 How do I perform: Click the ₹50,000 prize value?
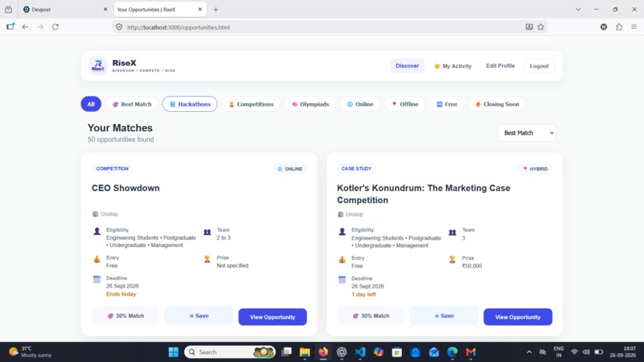[472, 266]
